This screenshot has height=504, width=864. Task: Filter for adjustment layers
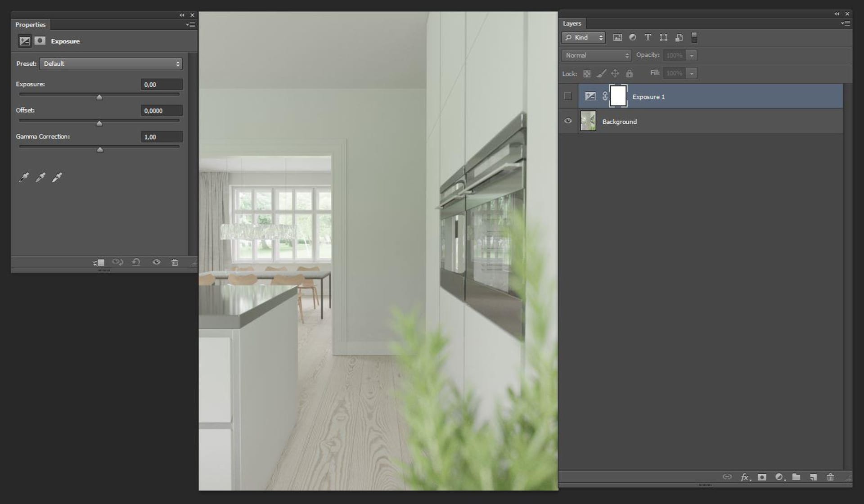(632, 37)
